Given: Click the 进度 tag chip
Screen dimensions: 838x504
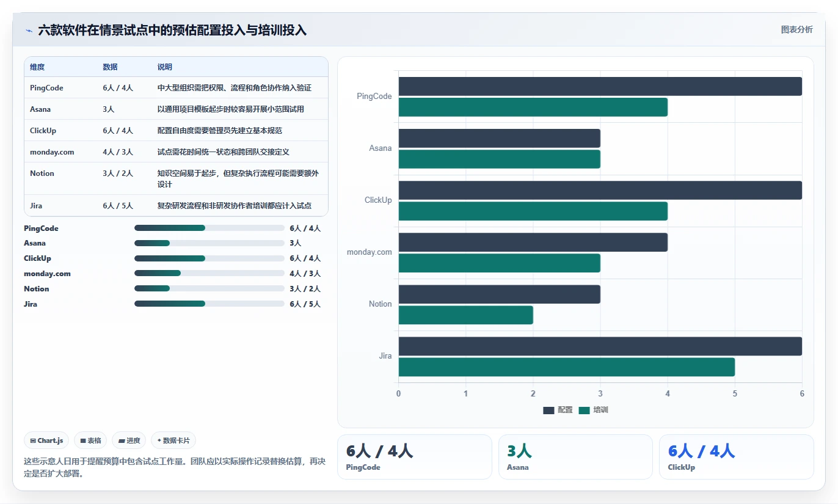Looking at the screenshot, I should [x=129, y=440].
